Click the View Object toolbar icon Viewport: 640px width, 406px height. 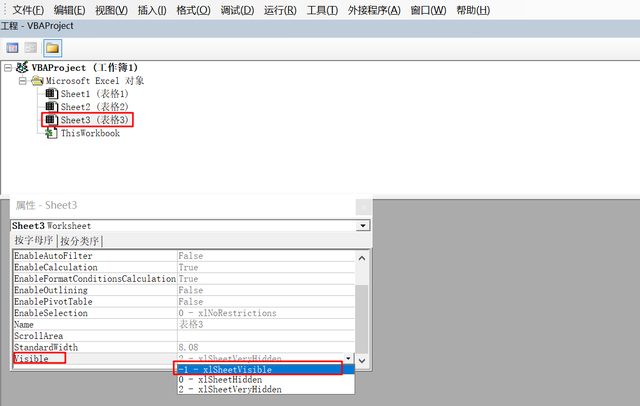[x=31, y=48]
